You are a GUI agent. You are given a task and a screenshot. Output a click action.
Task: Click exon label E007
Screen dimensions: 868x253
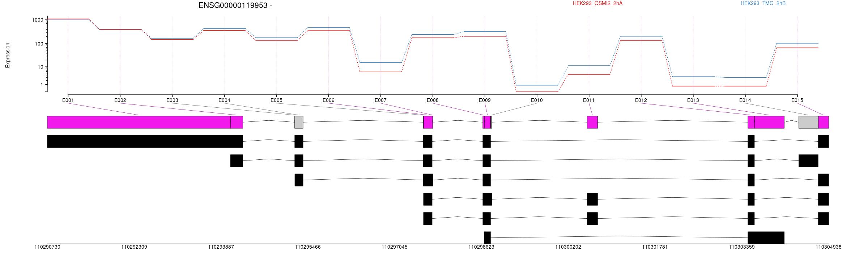[380, 100]
